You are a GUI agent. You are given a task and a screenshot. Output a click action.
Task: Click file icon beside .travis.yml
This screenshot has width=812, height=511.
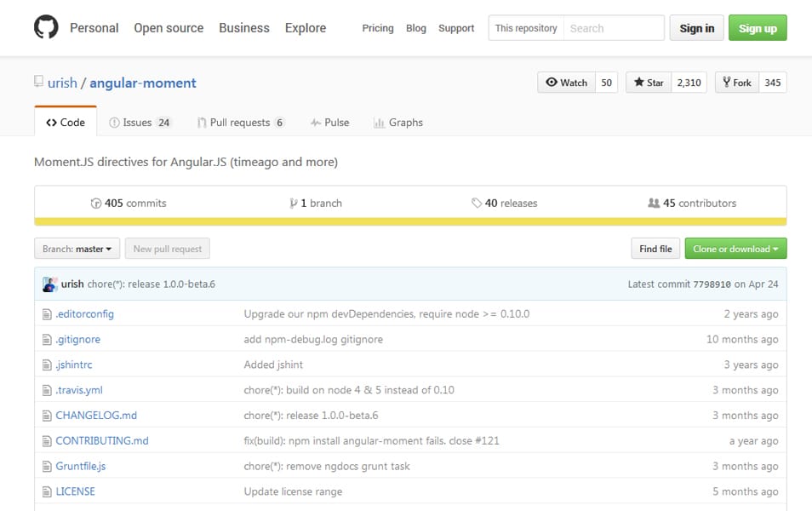(x=47, y=390)
